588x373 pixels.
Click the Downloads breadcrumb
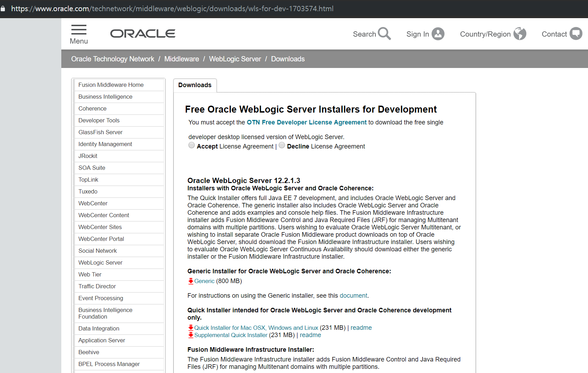(x=288, y=59)
